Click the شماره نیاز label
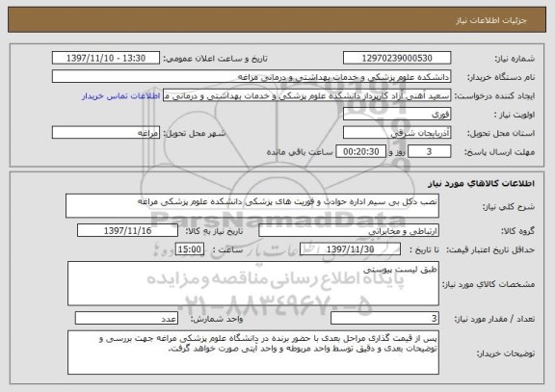The image size is (555, 392). tap(515, 59)
